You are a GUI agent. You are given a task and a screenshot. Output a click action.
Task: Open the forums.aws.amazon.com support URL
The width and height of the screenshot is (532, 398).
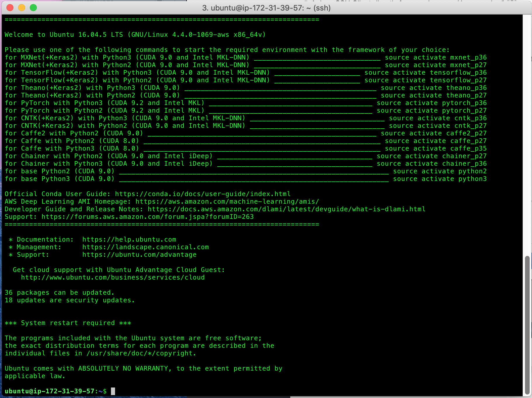(x=147, y=217)
